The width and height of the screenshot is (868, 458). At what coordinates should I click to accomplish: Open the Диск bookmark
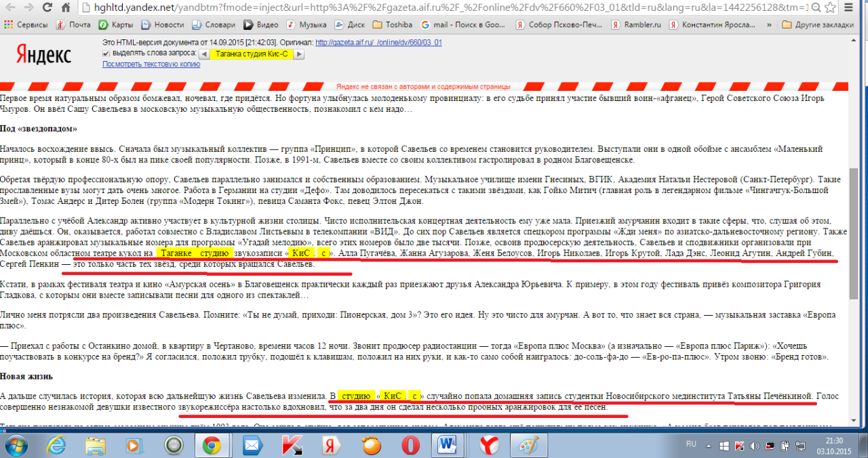coord(349,24)
